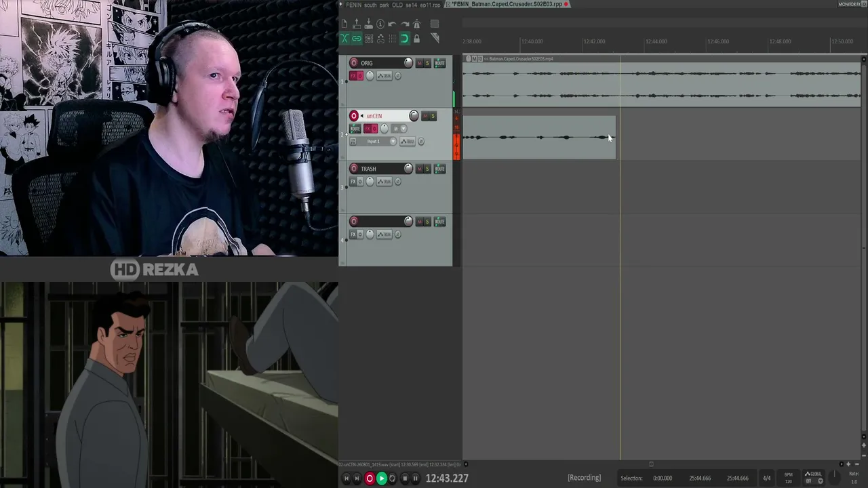
Task: Open TRIM envelope button on unCEN track
Action: click(408, 141)
